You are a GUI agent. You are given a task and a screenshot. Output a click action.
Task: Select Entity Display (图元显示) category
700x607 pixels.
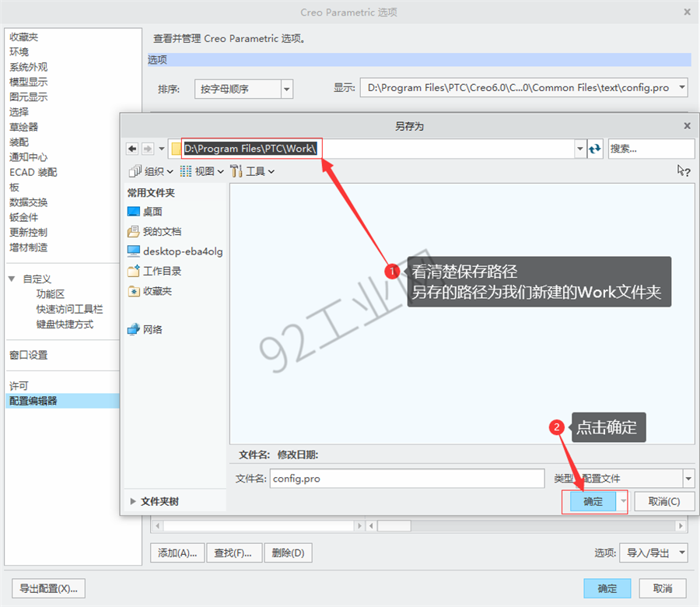pos(29,97)
